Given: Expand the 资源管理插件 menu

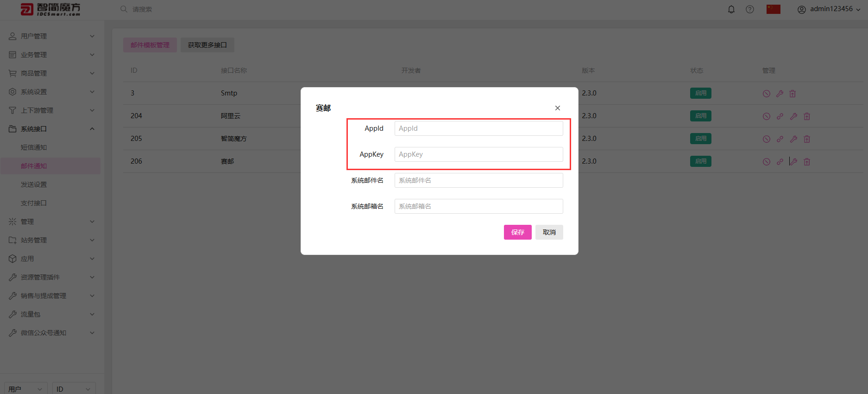Looking at the screenshot, I should [x=52, y=277].
